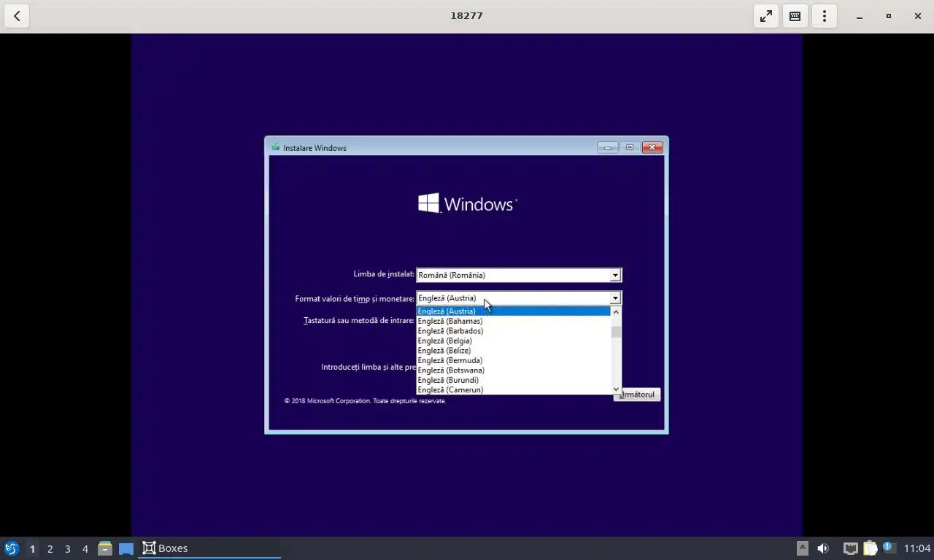Toggle fullscreen mode in Boxes header
Screen dimensions: 934x560
[766, 15]
